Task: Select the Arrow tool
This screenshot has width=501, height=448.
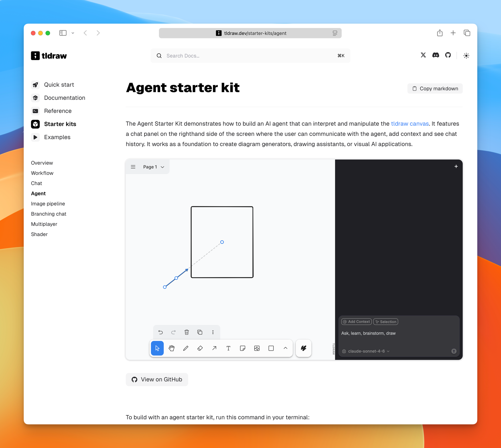Action: pyautogui.click(x=214, y=348)
